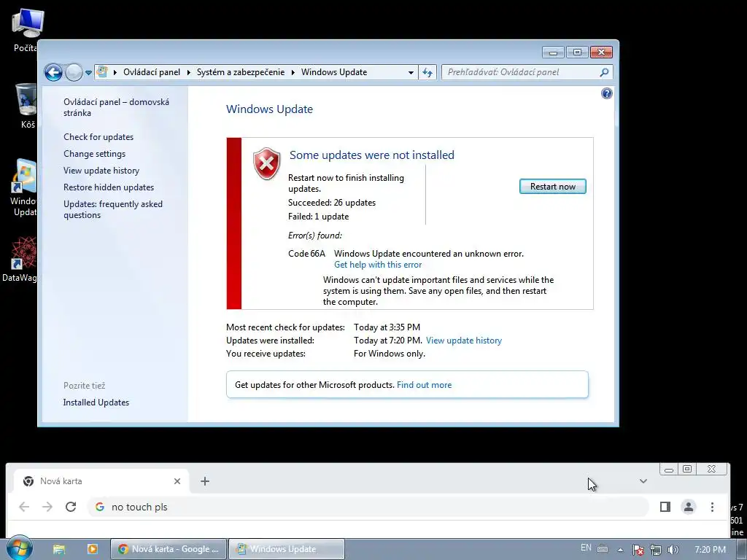Open Get help with this error
747x560 pixels.
[378, 265]
